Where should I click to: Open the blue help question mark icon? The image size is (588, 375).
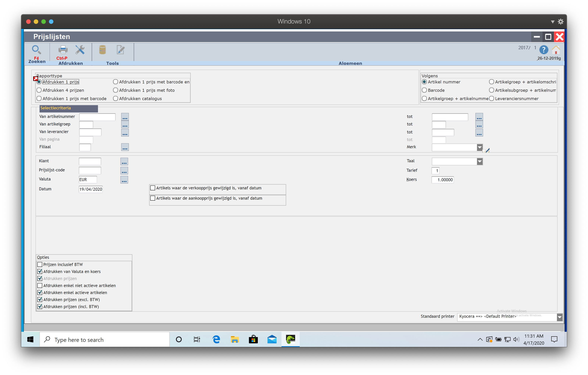[x=543, y=50]
